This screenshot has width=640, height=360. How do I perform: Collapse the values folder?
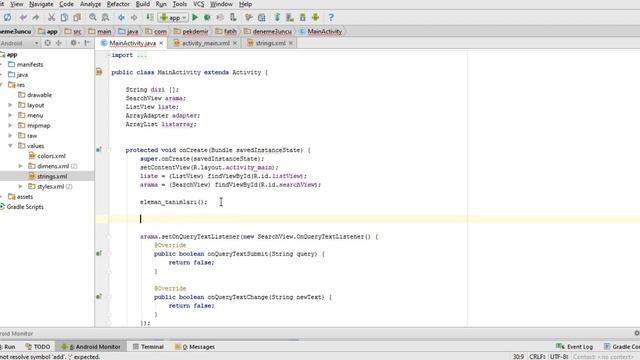pos(10,146)
